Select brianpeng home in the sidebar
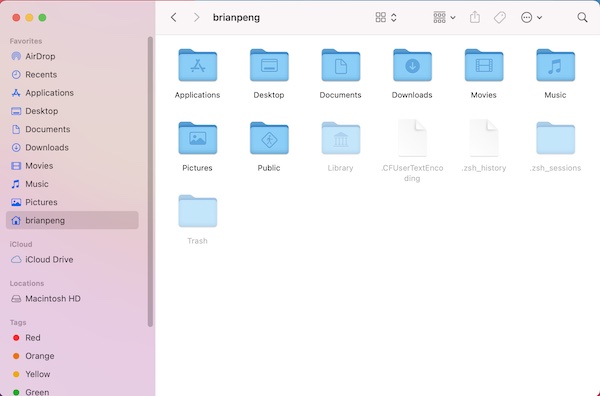This screenshot has height=396, width=600. (72, 220)
